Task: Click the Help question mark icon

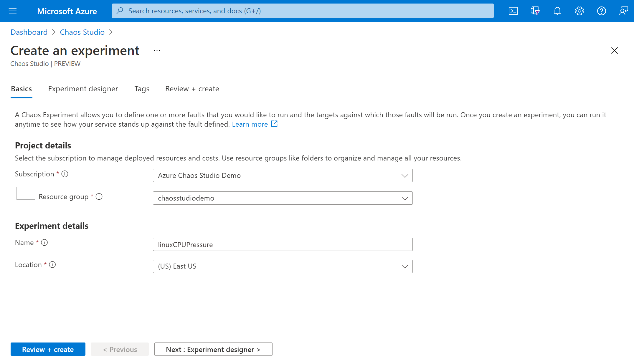Action: tap(601, 11)
